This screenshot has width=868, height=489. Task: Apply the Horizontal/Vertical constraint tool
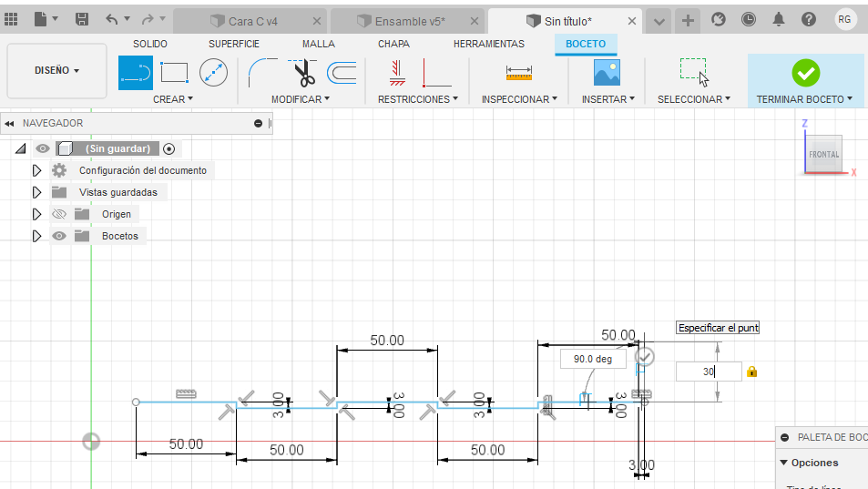coord(397,73)
